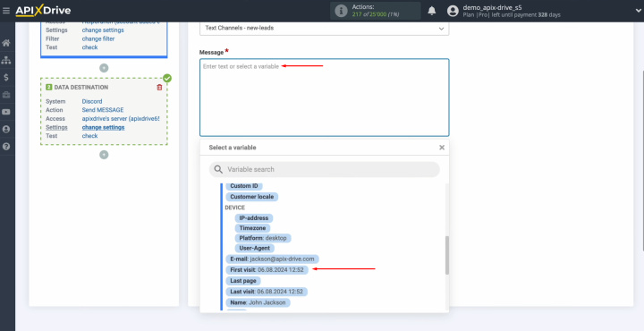Focus the Message text area
Screen dimensions: 644x331
324,98
